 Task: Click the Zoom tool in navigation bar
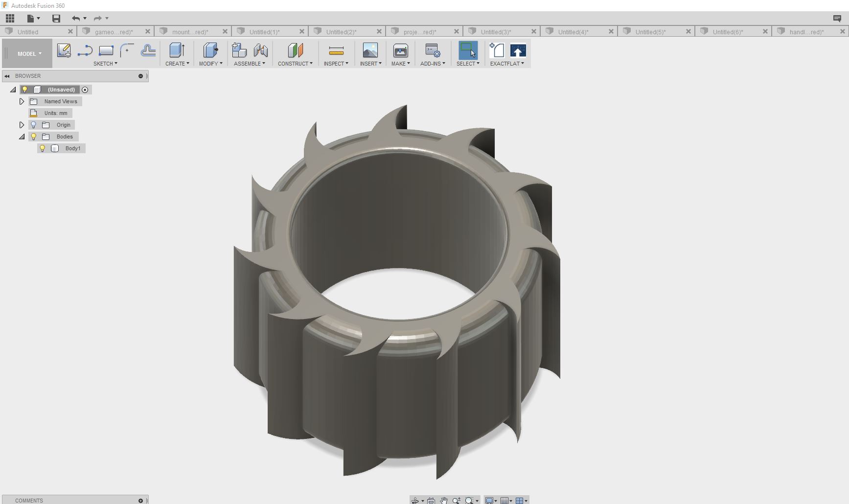pos(456,501)
